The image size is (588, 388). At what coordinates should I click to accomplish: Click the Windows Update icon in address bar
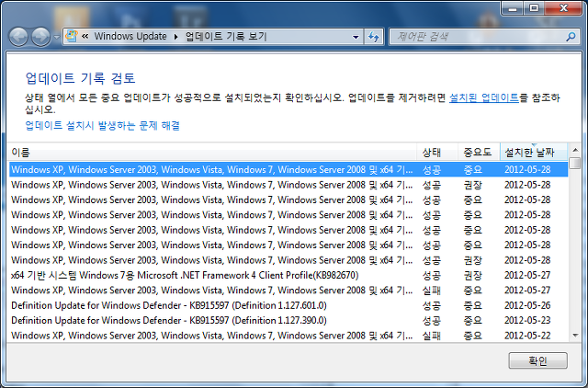pyautogui.click(x=72, y=36)
